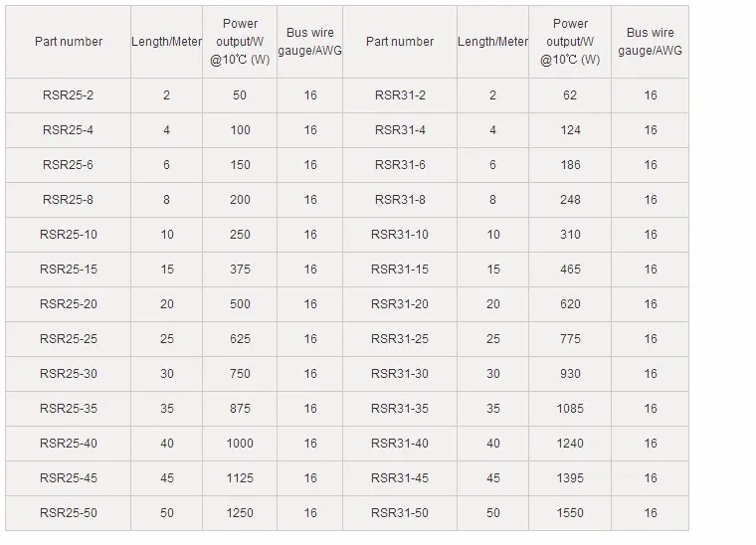Select the 62 power output cell
Image resolution: width=756 pixels, height=545 pixels.
pyautogui.click(x=571, y=95)
